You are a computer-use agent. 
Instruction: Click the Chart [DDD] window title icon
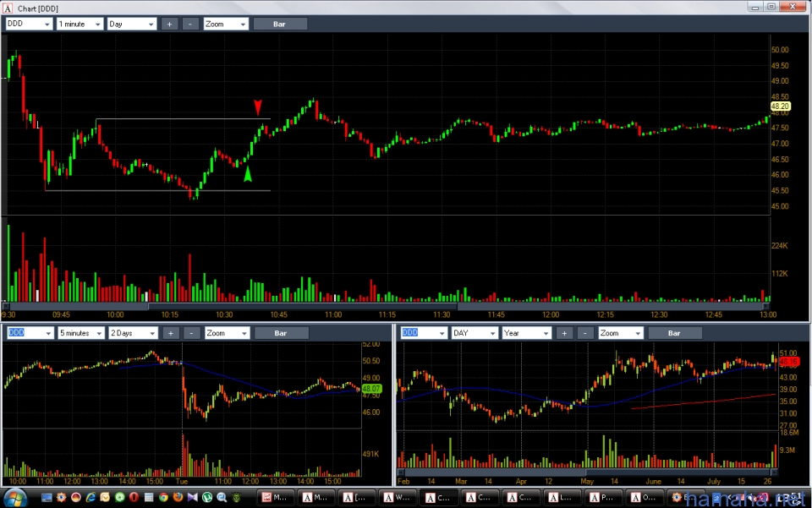(8, 8)
